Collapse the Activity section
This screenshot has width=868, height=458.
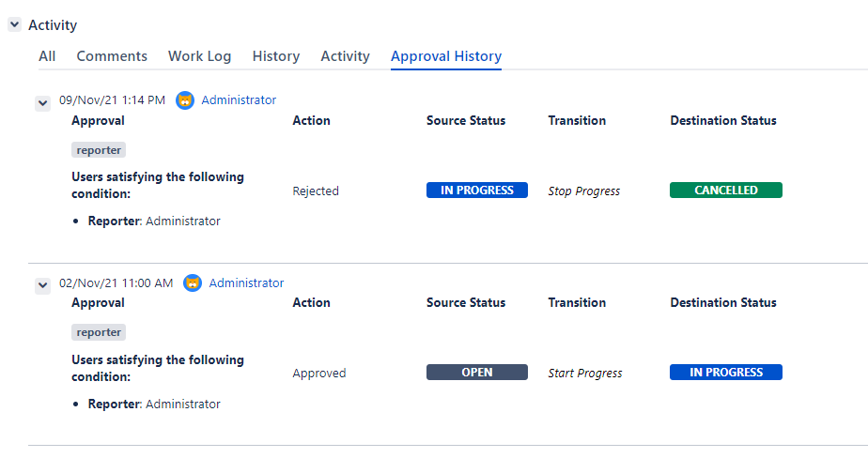(15, 25)
